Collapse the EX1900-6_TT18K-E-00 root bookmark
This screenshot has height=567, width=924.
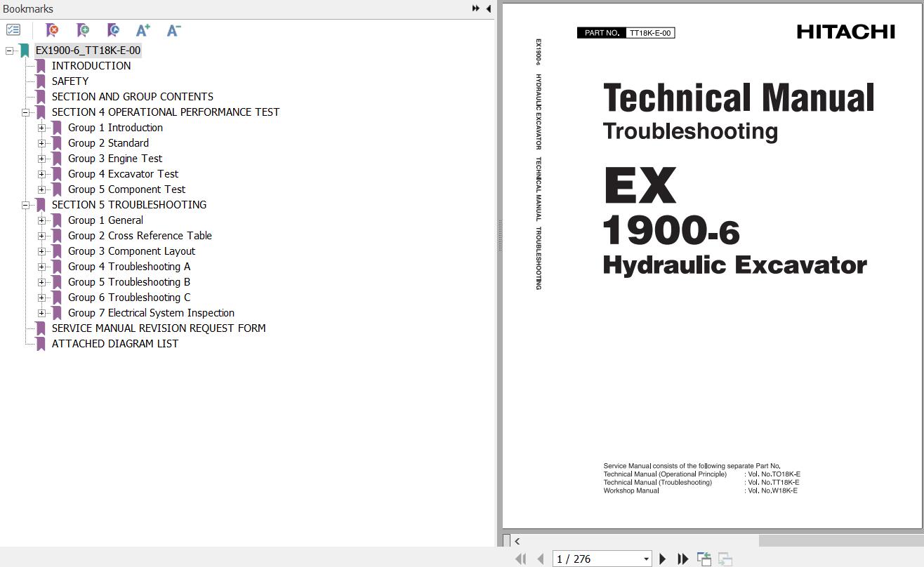[x=9, y=51]
